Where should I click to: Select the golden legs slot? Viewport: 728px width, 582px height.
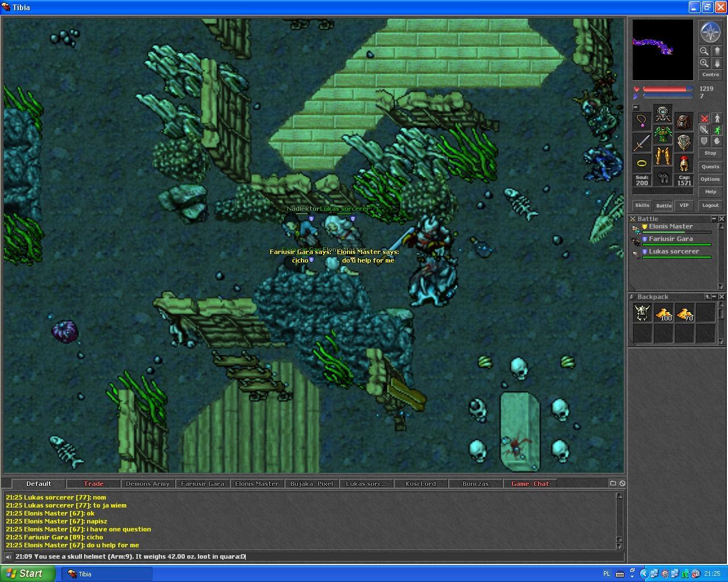tap(663, 156)
